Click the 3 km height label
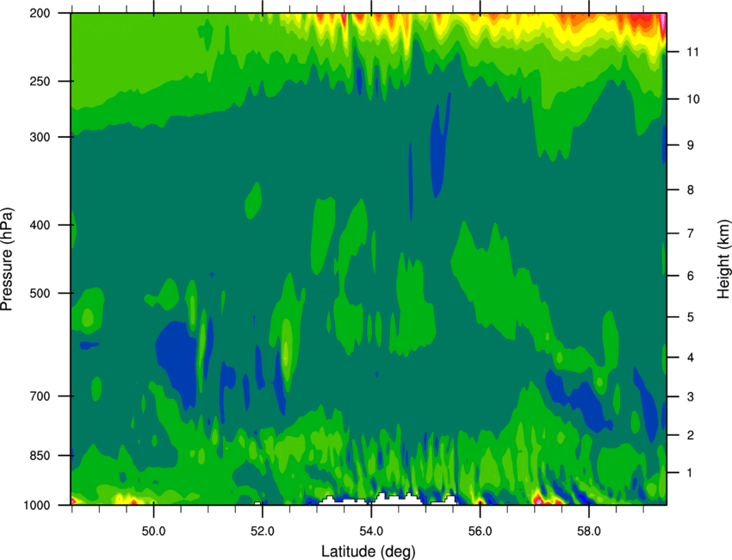The width and height of the screenshot is (732, 560). click(x=691, y=397)
